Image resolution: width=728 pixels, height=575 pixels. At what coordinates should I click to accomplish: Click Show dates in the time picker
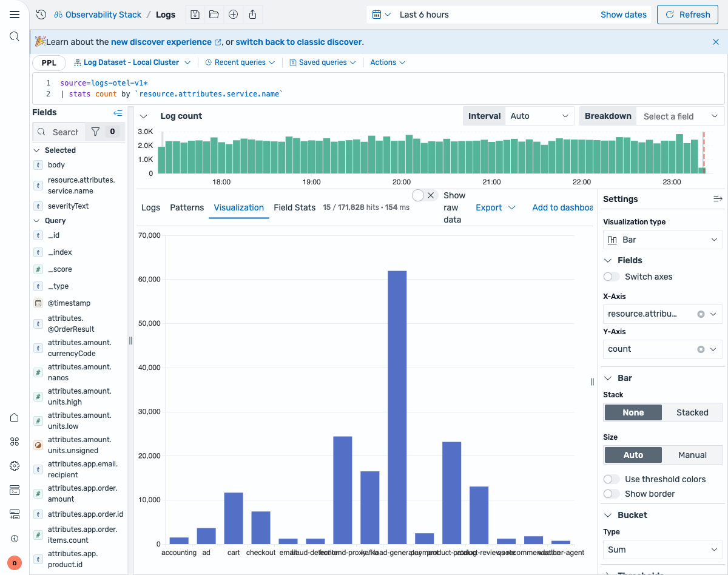click(623, 14)
